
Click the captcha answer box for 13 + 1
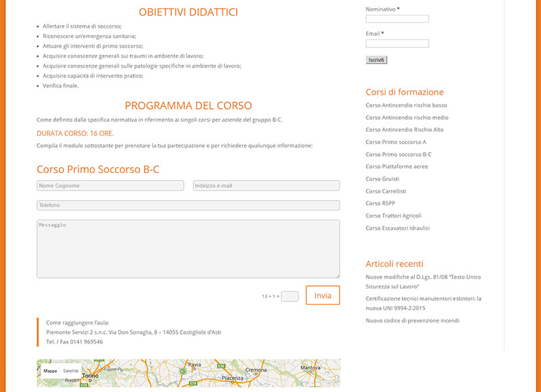290,296
